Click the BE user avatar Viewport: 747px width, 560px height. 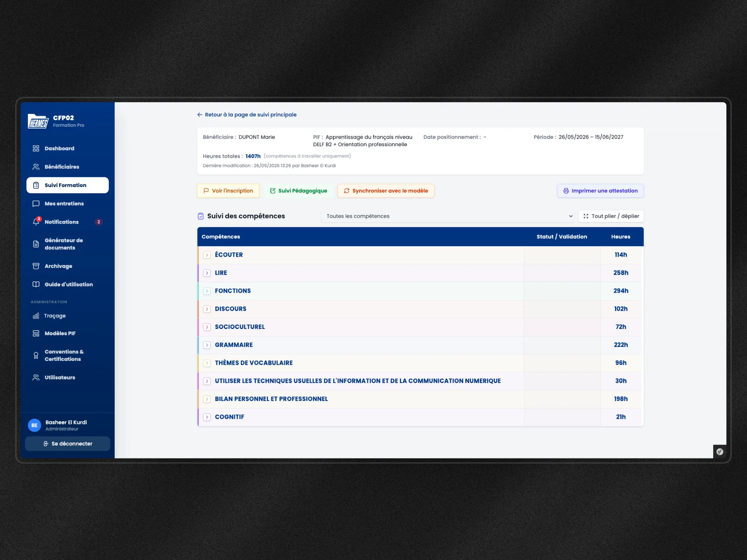35,425
